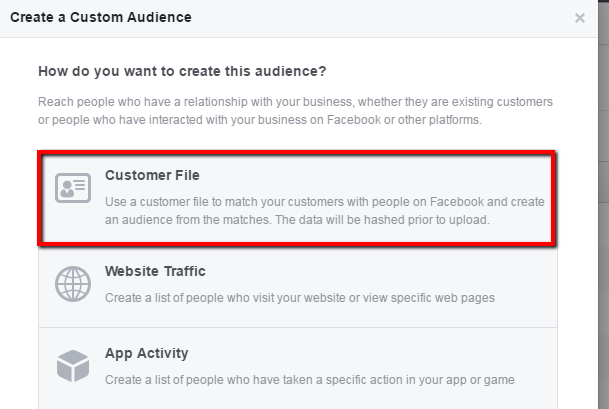Click the Customer File description paragraph
This screenshot has height=409, width=609.
coord(324,210)
